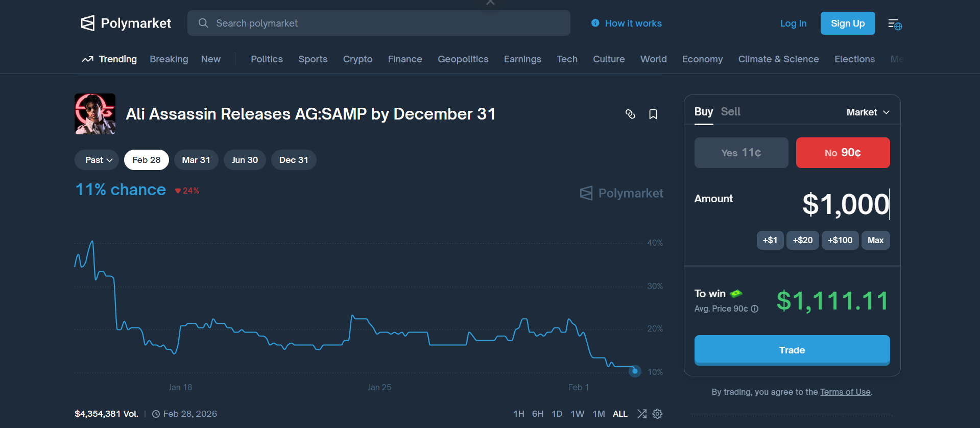Expand the Past dates dropdown
The width and height of the screenshot is (980, 428).
click(x=97, y=160)
